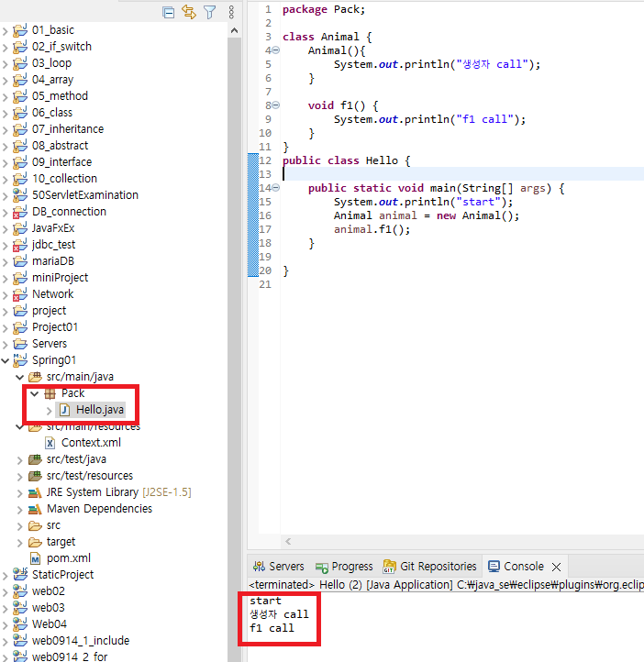Expand the 07_inheritance project
Viewport: 644px width, 662px height.
coord(6,129)
